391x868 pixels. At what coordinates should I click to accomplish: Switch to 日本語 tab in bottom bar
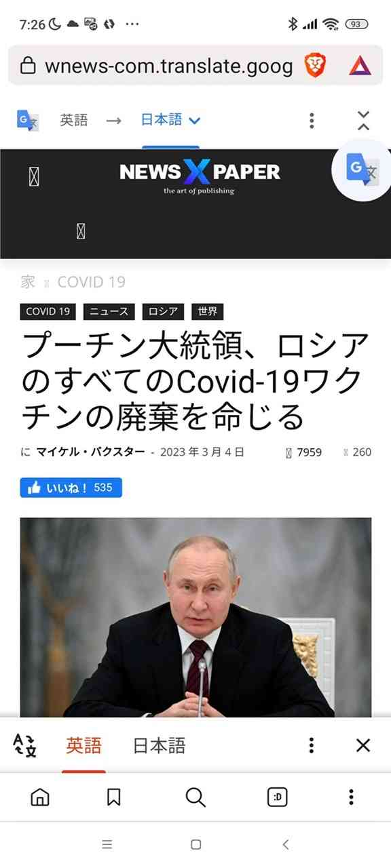(x=159, y=746)
